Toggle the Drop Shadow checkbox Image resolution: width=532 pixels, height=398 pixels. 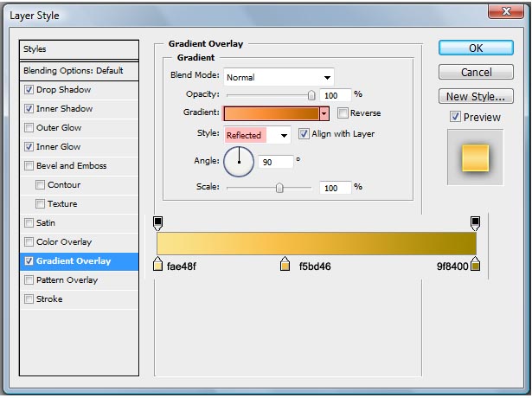[29, 90]
